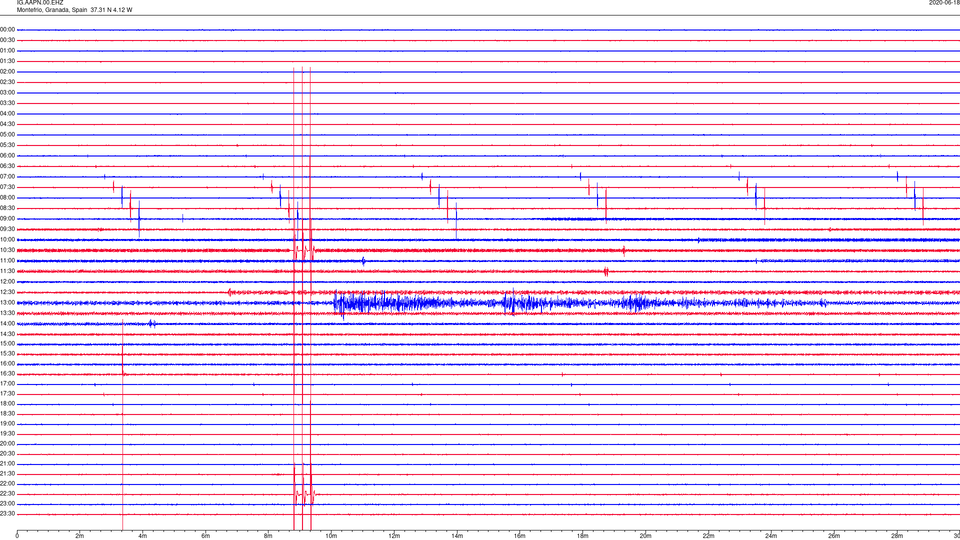Click the 13:00 time row label
This screenshot has height=540, width=960.
pyautogui.click(x=8, y=302)
